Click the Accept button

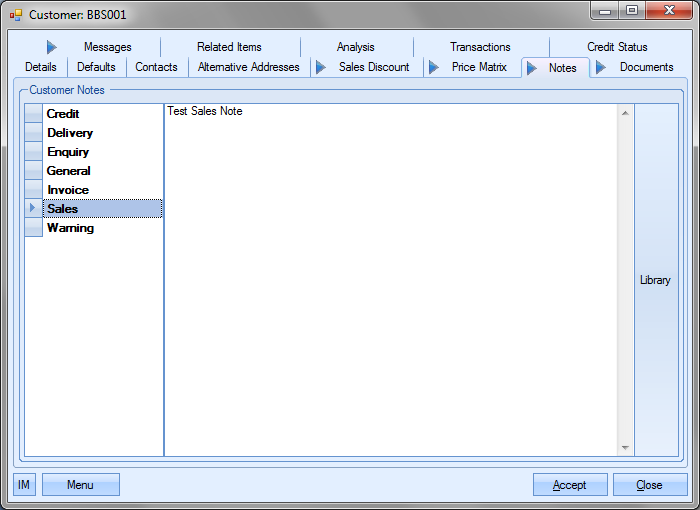click(570, 485)
